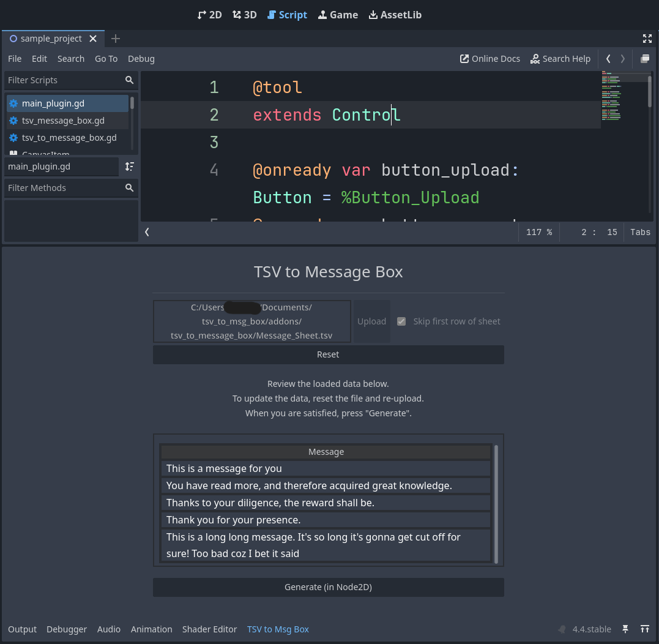Click the Upload button
The width and height of the screenshot is (659, 644).
(x=372, y=321)
